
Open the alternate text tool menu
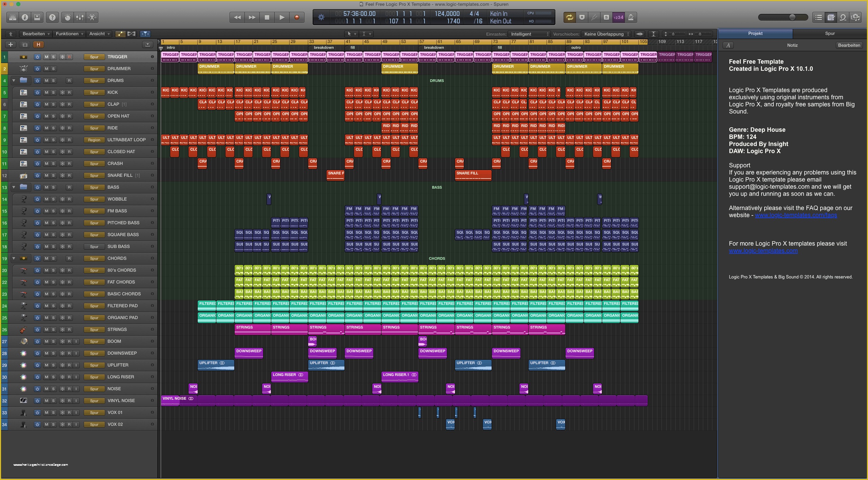tap(366, 34)
